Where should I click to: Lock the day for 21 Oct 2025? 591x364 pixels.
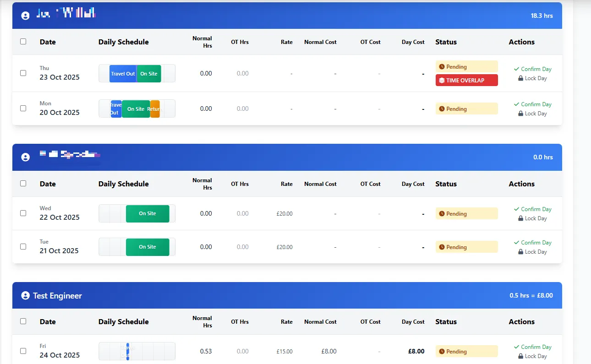coord(532,252)
